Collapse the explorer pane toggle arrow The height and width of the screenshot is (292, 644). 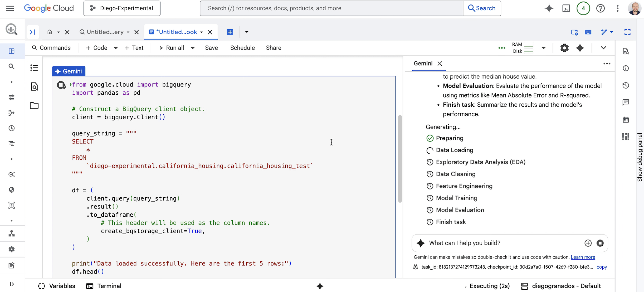click(x=32, y=32)
